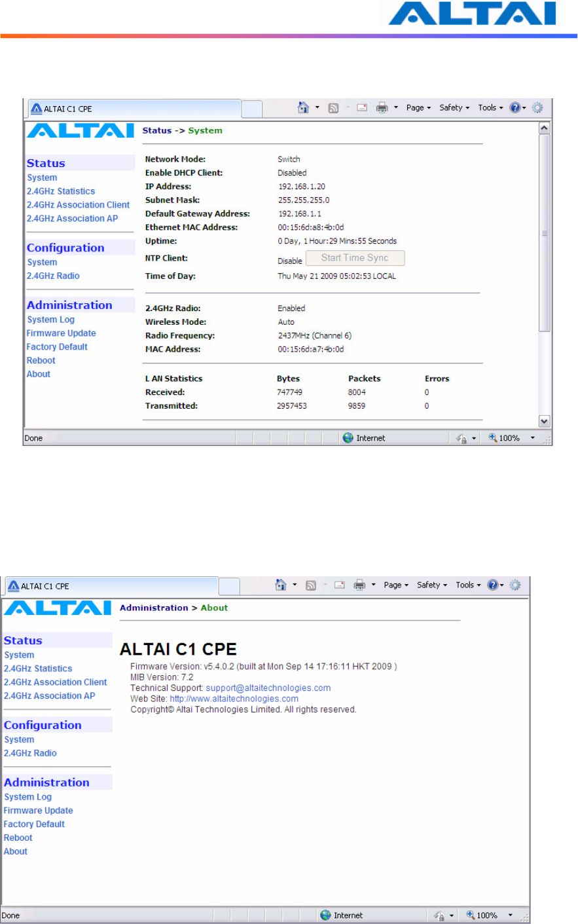The image size is (578, 924).
Task: Open Home dropdown arrow in upper toolbar
Action: [317, 107]
